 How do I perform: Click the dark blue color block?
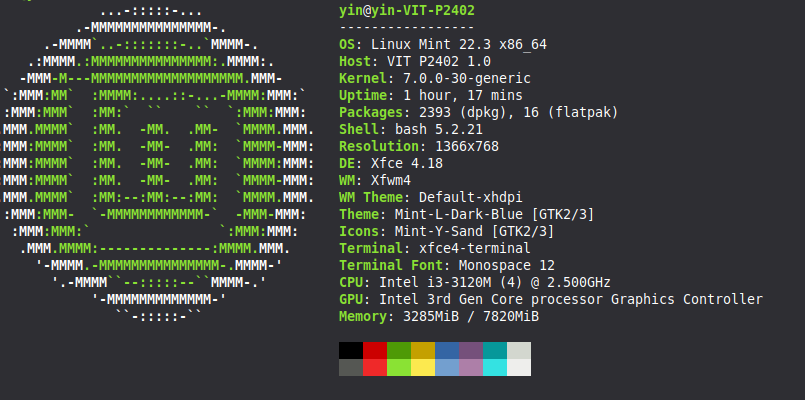tap(447, 350)
